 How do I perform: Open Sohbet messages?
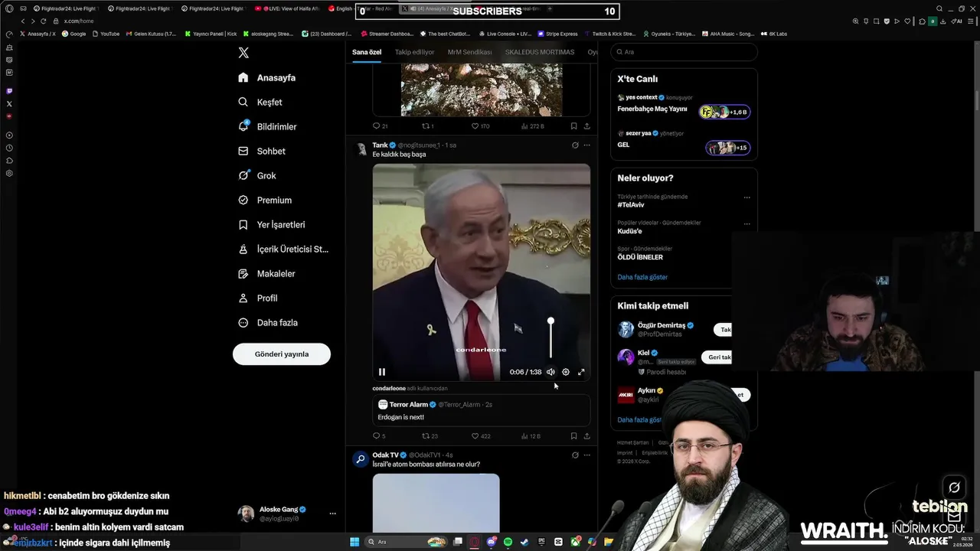point(261,151)
